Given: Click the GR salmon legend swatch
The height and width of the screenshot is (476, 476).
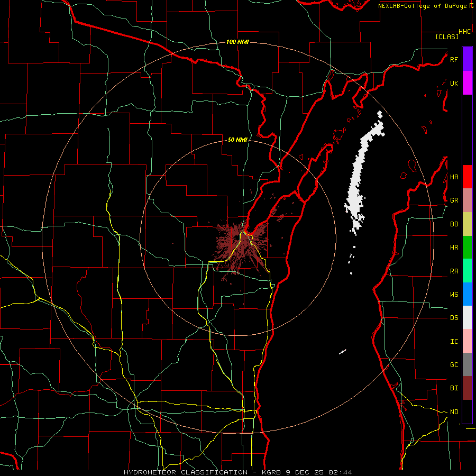Looking at the screenshot, I should tap(467, 200).
